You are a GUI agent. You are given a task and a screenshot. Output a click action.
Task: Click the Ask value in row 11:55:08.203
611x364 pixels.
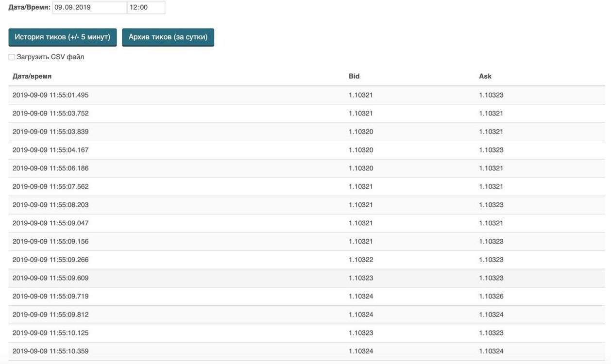coord(491,205)
